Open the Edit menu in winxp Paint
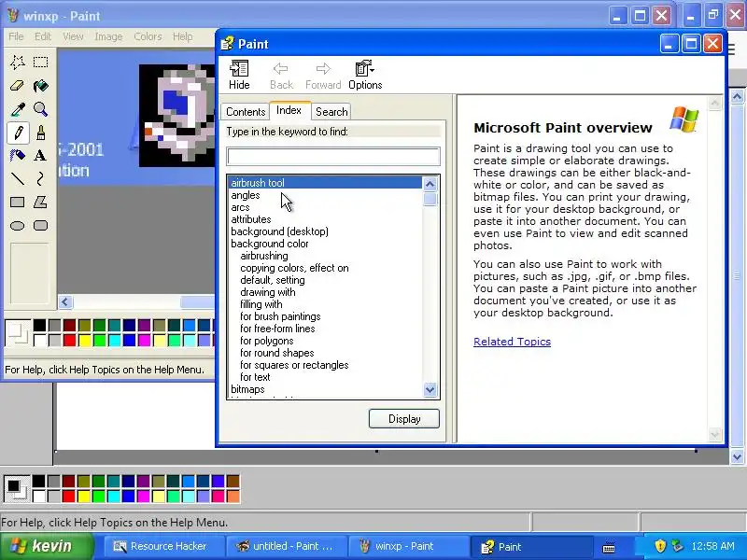Viewport: 747px width, 560px height. click(x=42, y=36)
